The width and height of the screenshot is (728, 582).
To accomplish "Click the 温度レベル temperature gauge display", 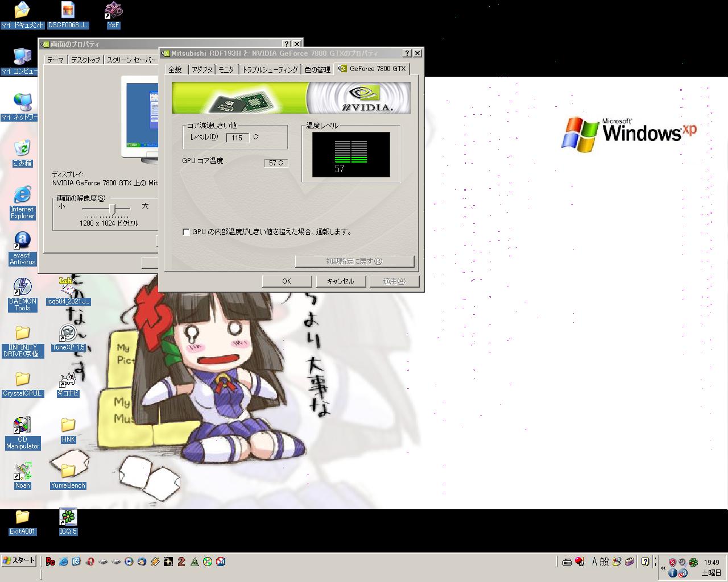I will click(x=351, y=154).
